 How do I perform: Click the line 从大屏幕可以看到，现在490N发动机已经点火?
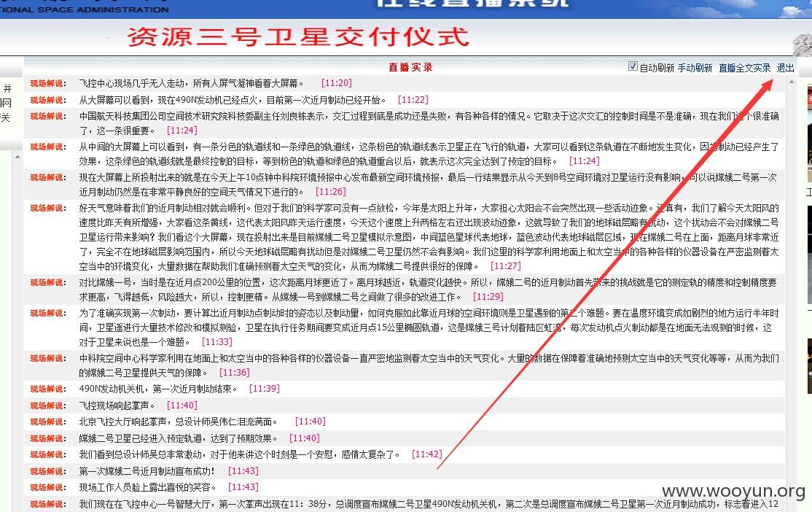[x=233, y=100]
